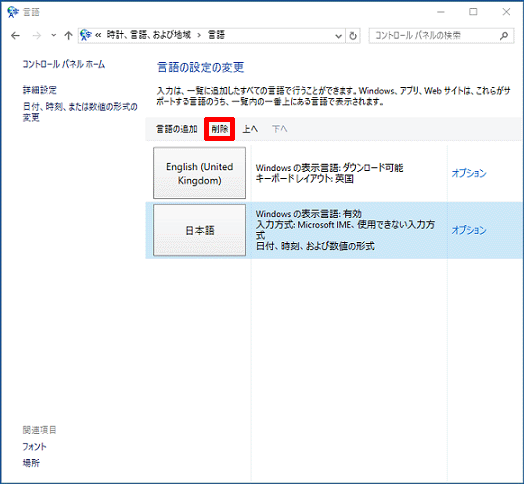
Task: Go up one level with Up arrow
Action: click(x=69, y=35)
